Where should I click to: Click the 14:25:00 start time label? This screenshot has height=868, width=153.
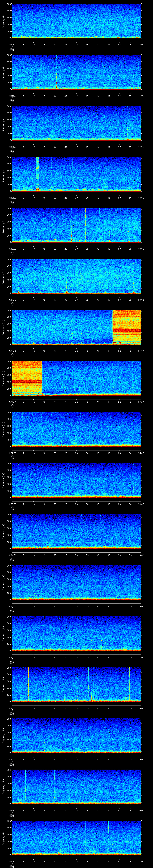click(x=12, y=606)
